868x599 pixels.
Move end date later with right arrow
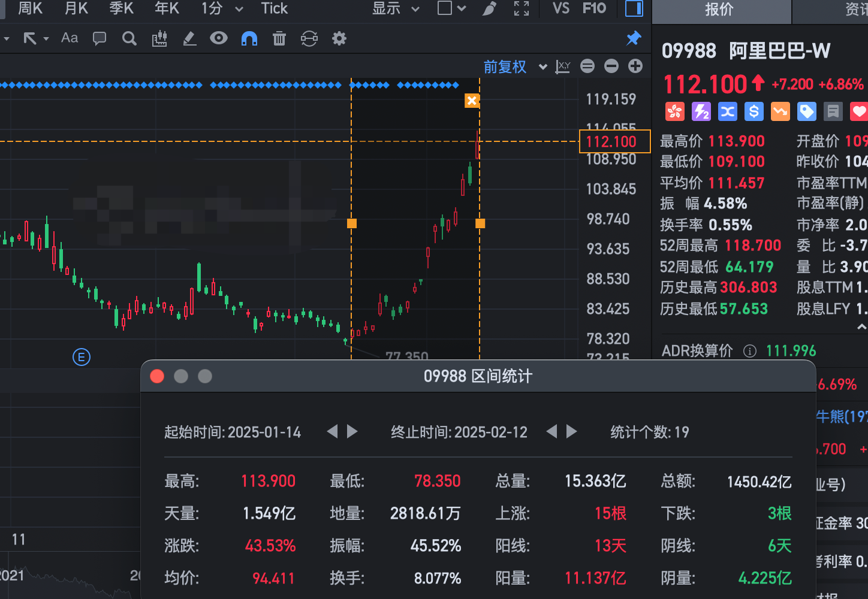point(572,431)
